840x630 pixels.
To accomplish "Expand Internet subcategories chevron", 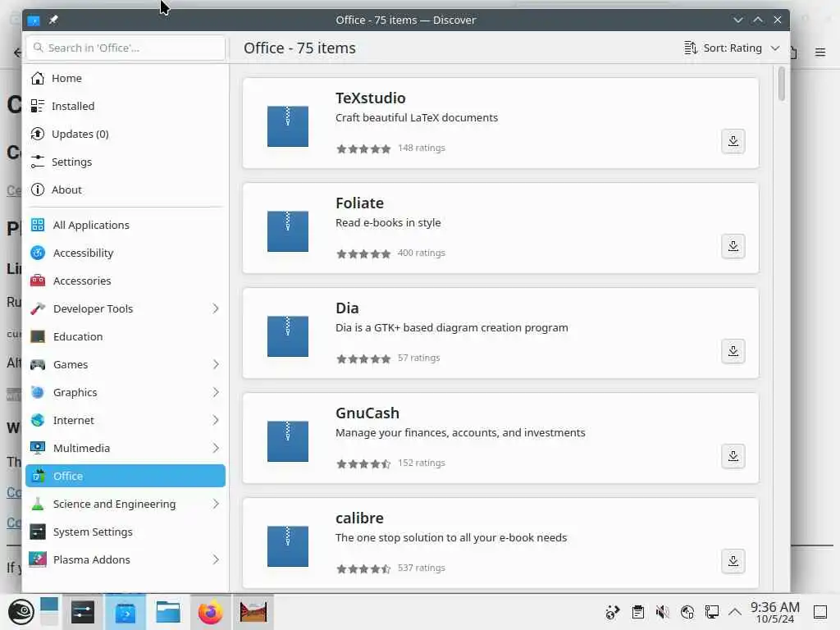I will [216, 420].
